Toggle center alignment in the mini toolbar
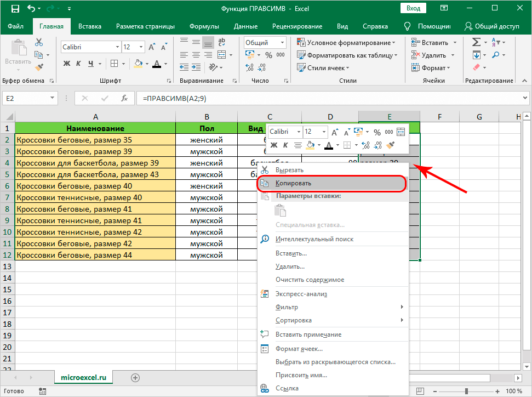 (x=298, y=145)
